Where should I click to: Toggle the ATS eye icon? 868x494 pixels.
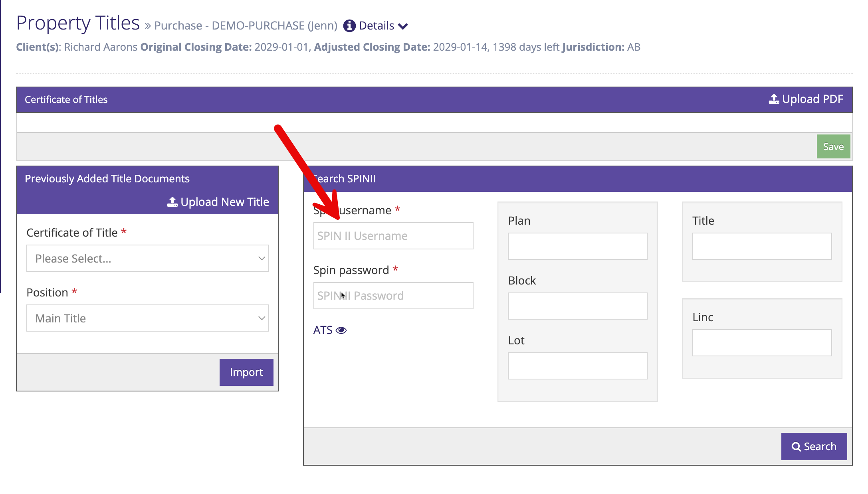pyautogui.click(x=341, y=330)
